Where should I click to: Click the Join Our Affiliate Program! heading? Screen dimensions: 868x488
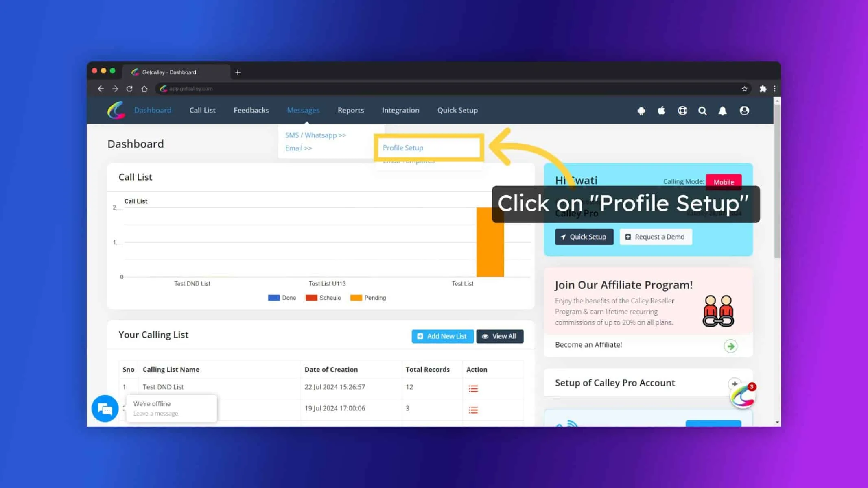pos(623,285)
